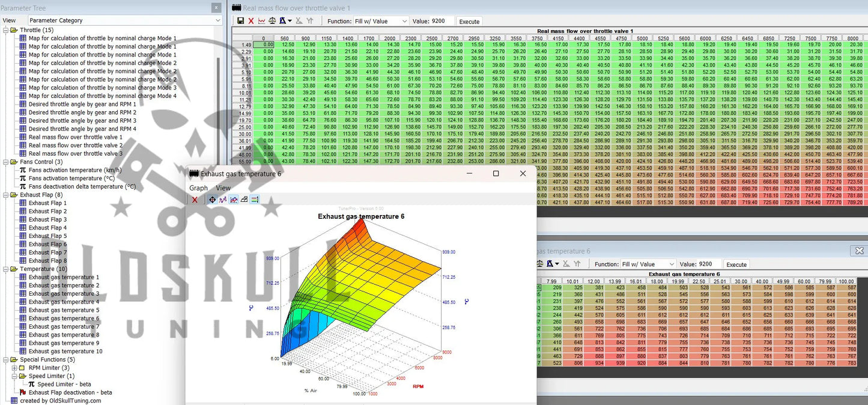Open the graph view icon in throttle table toolbar
The width and height of the screenshot is (868, 405).
click(x=262, y=21)
